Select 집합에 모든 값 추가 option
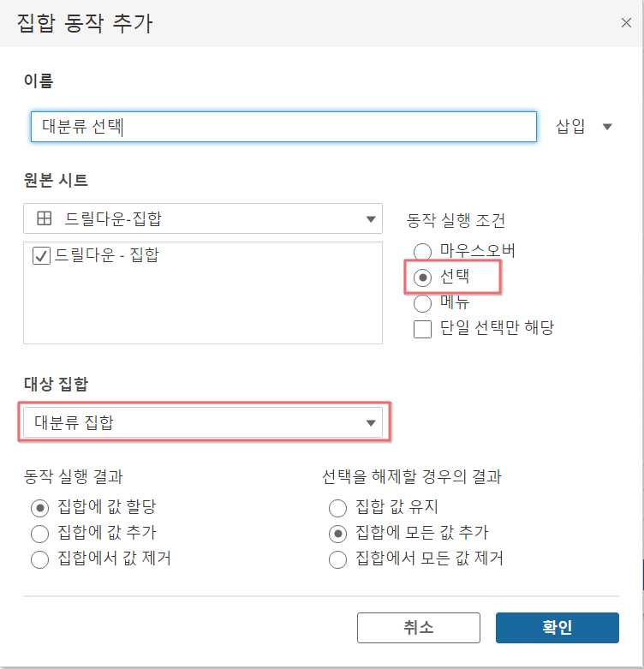Viewport: 644px width, 669px height. point(337,534)
